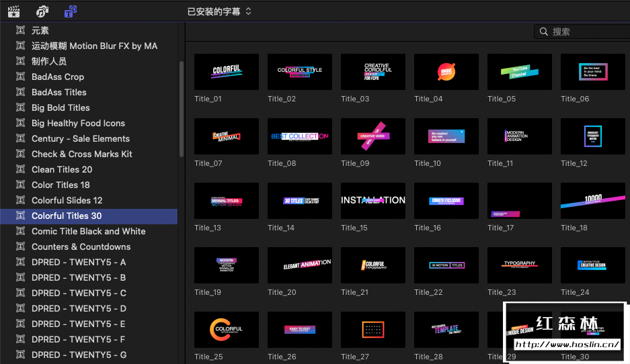Click the magnifier icon in search field
Image resolution: width=630 pixels, height=364 pixels.
click(544, 32)
